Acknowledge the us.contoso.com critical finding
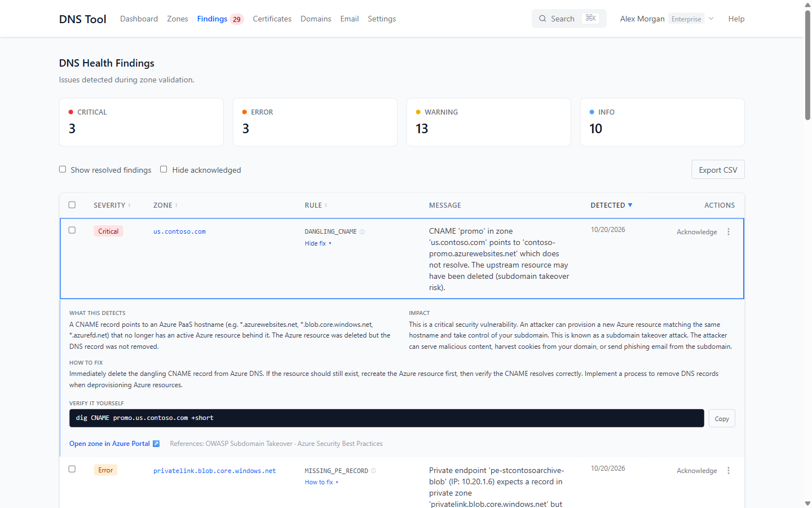 (697, 232)
